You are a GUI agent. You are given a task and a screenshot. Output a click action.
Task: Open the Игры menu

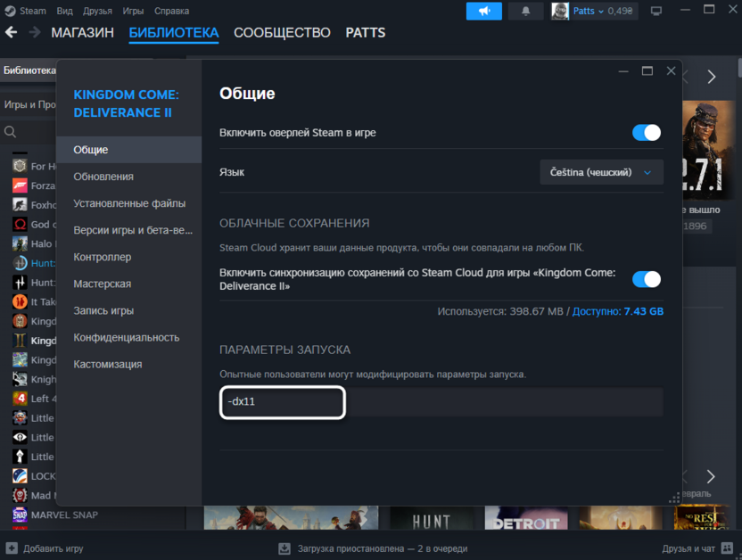133,11
